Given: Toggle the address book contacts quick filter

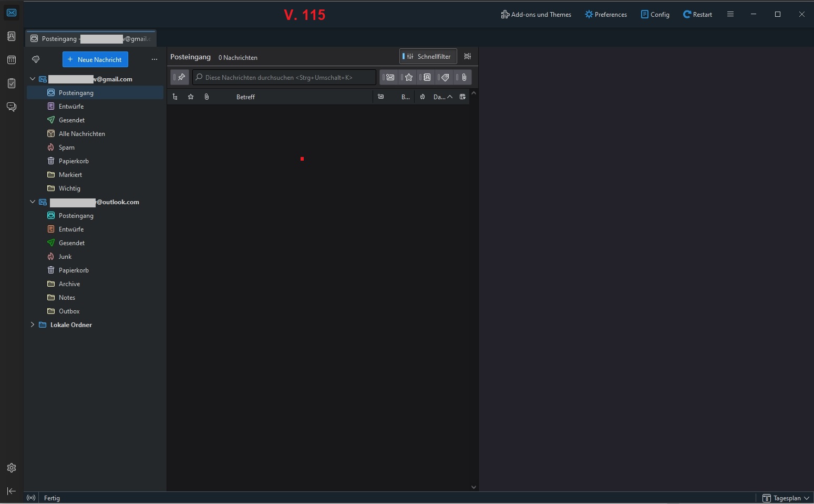Looking at the screenshot, I should click(x=426, y=77).
